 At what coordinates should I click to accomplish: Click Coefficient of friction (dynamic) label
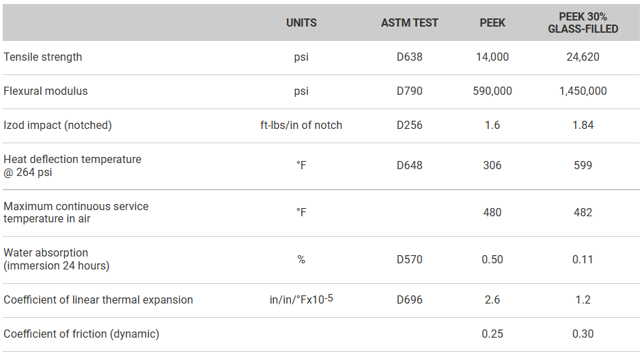coord(81,334)
